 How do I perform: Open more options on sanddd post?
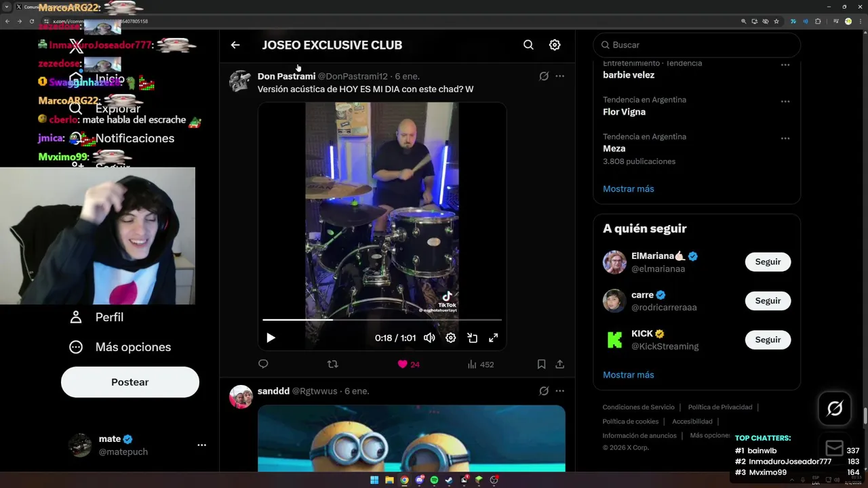[559, 391]
